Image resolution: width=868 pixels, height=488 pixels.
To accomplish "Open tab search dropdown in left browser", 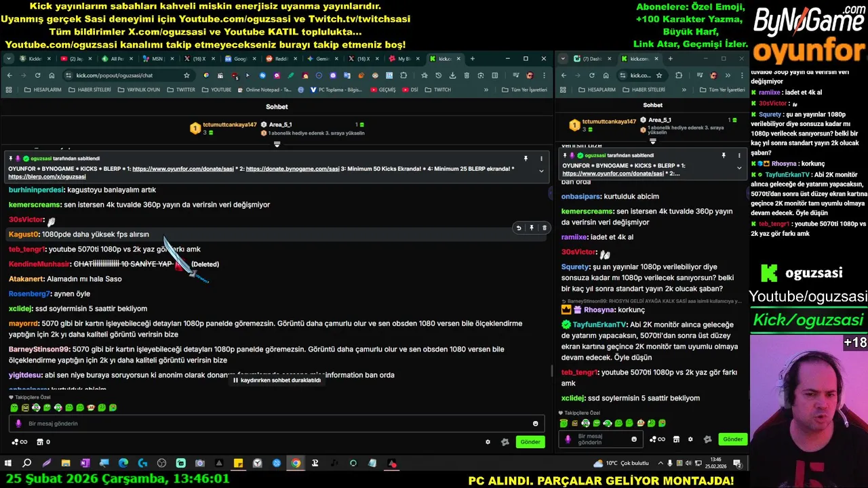I will coord(9,59).
